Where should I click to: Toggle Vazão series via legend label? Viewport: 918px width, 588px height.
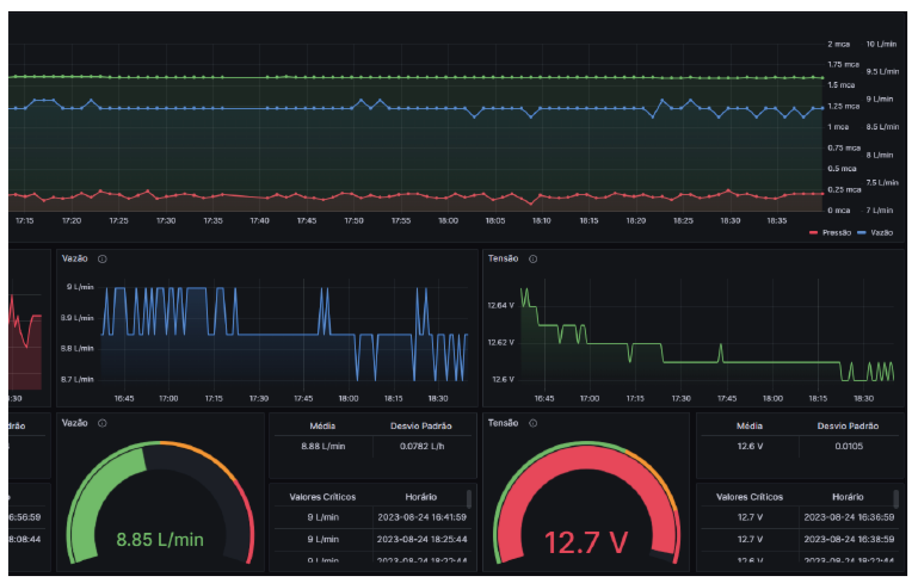pos(881,233)
